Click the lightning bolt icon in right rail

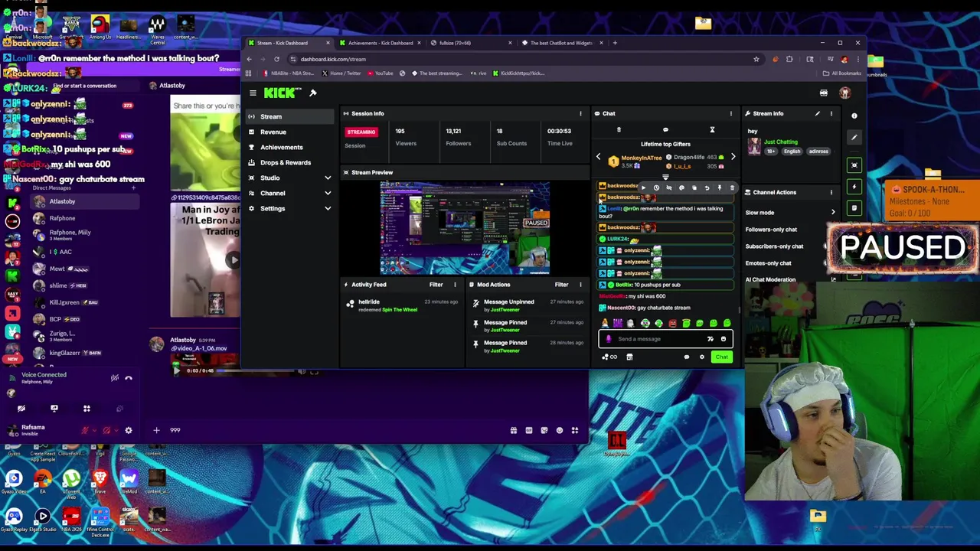[854, 187]
